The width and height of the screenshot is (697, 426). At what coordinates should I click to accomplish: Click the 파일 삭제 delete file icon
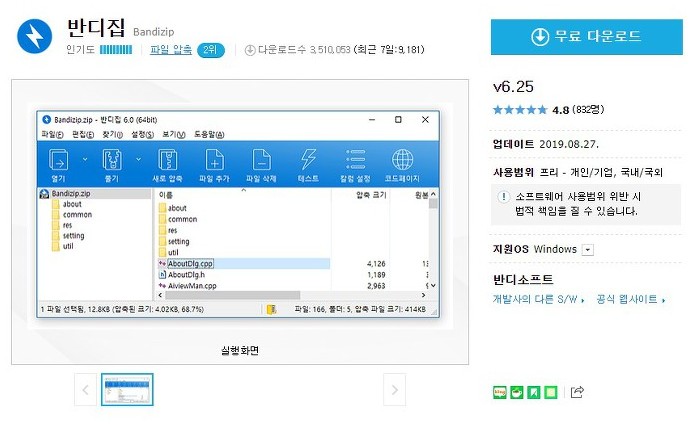point(261,160)
